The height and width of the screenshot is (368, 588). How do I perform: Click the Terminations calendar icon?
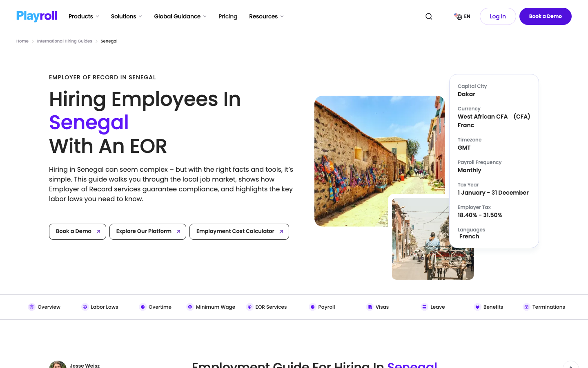pos(526,307)
